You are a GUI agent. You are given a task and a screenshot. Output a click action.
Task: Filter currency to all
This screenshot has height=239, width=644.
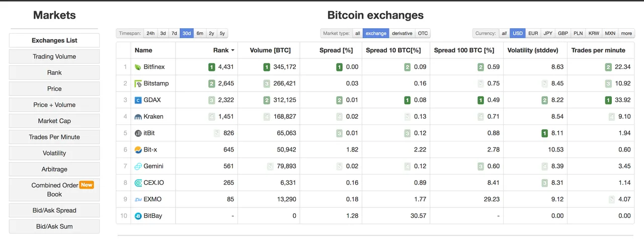click(x=504, y=33)
